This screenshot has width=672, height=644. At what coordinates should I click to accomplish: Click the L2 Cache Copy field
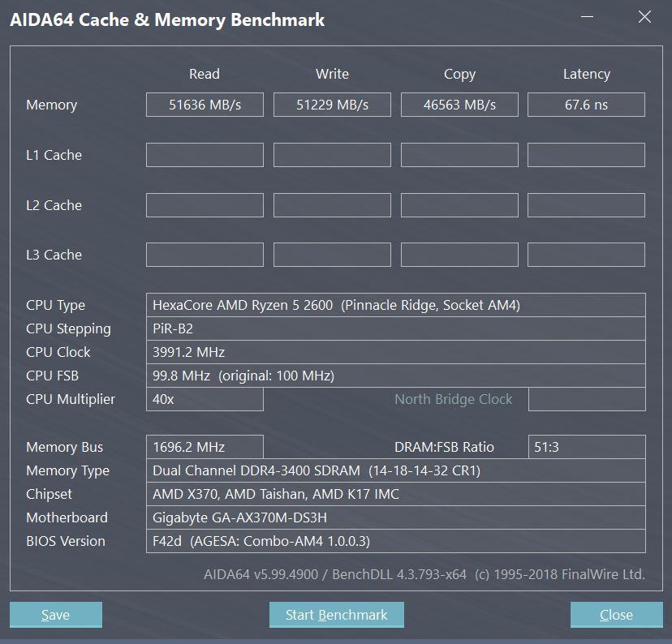[459, 205]
